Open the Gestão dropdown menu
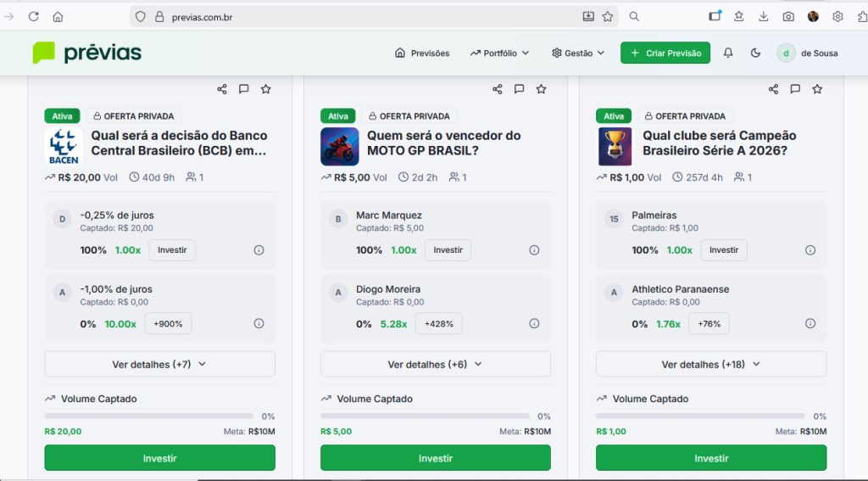Viewport: 868px width, 481px height. click(x=578, y=53)
